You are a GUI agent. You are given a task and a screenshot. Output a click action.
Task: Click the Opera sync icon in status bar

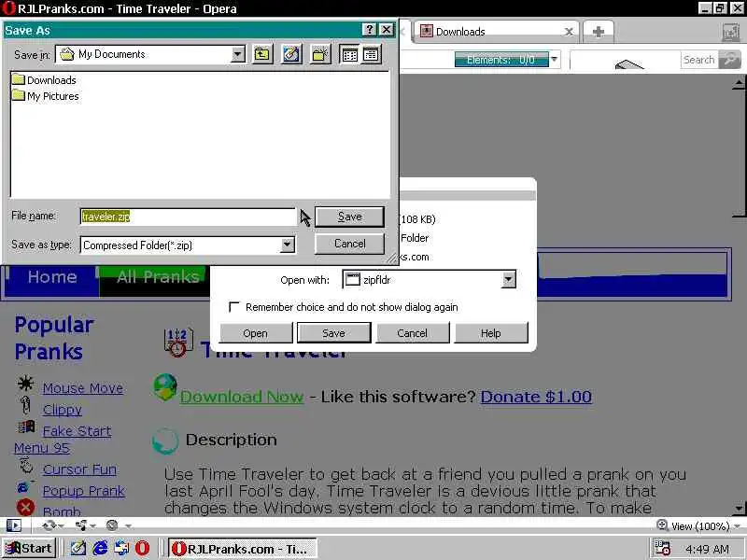click(x=49, y=525)
